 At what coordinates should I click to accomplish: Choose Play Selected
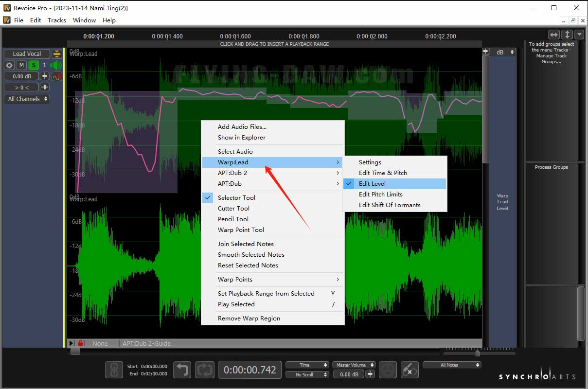coord(273,304)
